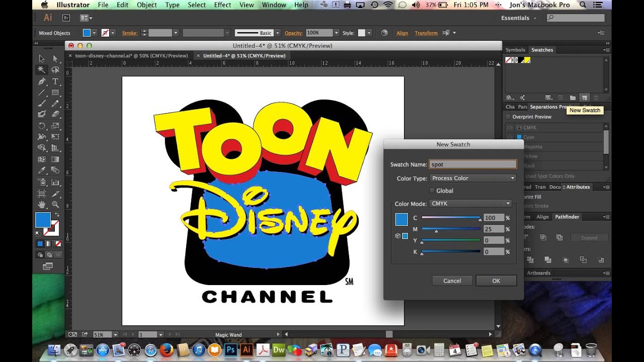
Task: Click the Stroke link in control bar
Action: pyautogui.click(x=129, y=33)
